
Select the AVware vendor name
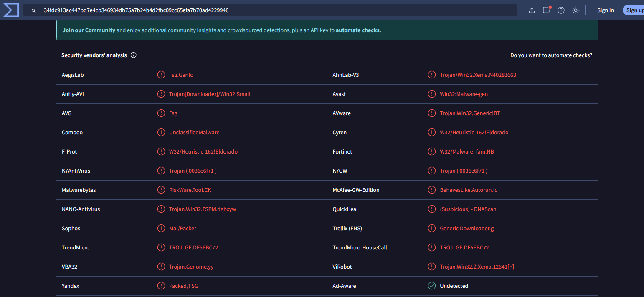pyautogui.click(x=342, y=113)
